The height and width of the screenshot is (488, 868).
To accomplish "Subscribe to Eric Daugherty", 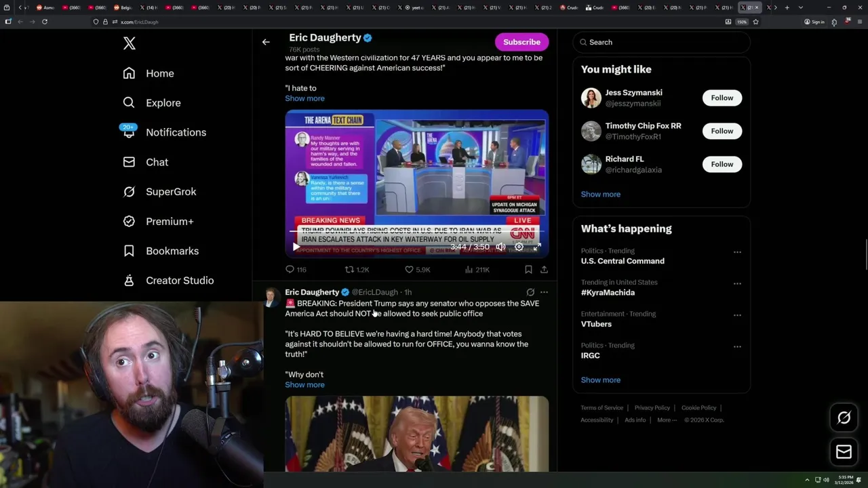I will (521, 42).
